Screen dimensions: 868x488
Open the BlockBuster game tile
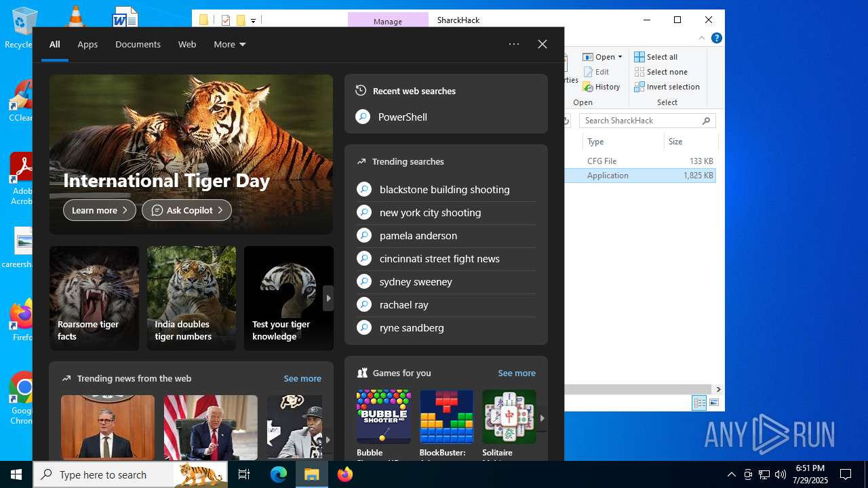[x=446, y=425]
